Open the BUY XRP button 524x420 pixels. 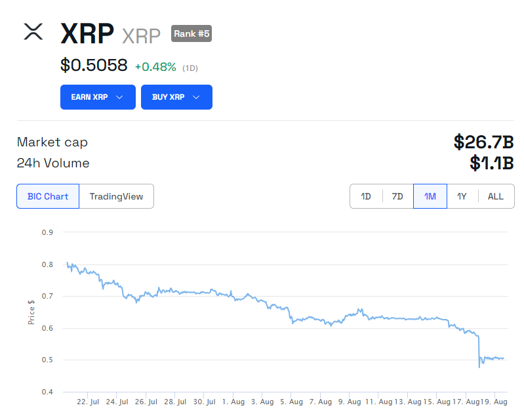tap(176, 97)
